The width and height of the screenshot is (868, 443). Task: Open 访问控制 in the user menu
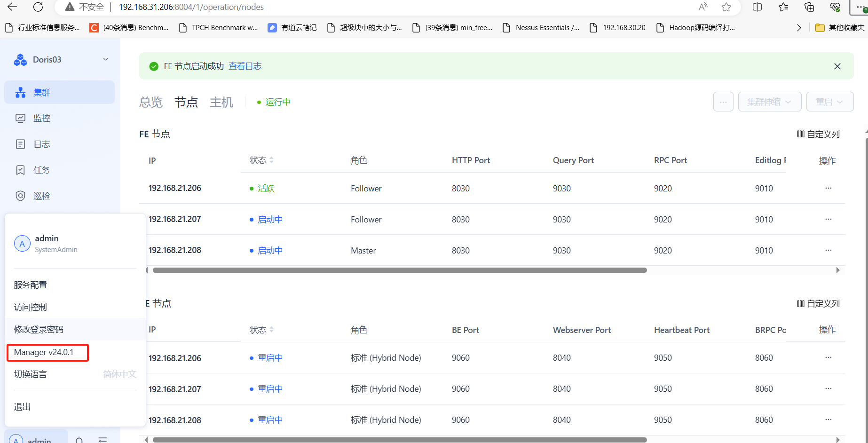click(75, 307)
